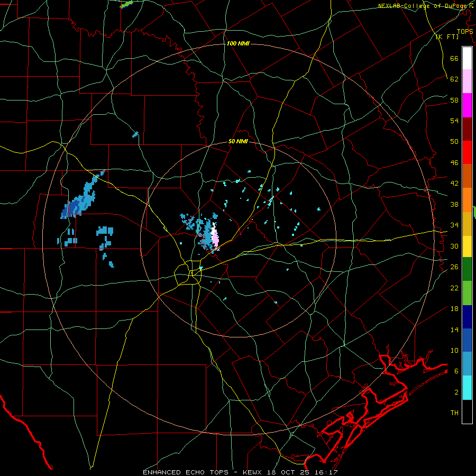Click the legend value '54'
The image size is (476, 476).
click(454, 121)
